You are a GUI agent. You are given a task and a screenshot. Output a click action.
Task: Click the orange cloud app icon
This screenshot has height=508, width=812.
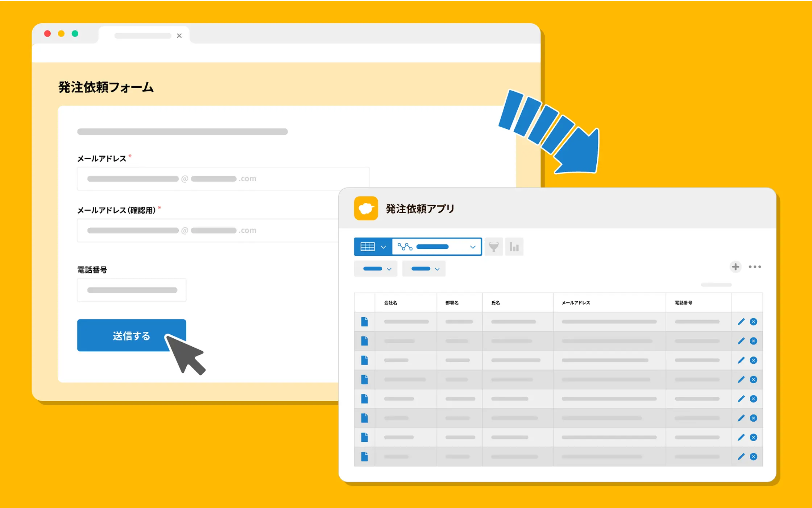pyautogui.click(x=366, y=208)
